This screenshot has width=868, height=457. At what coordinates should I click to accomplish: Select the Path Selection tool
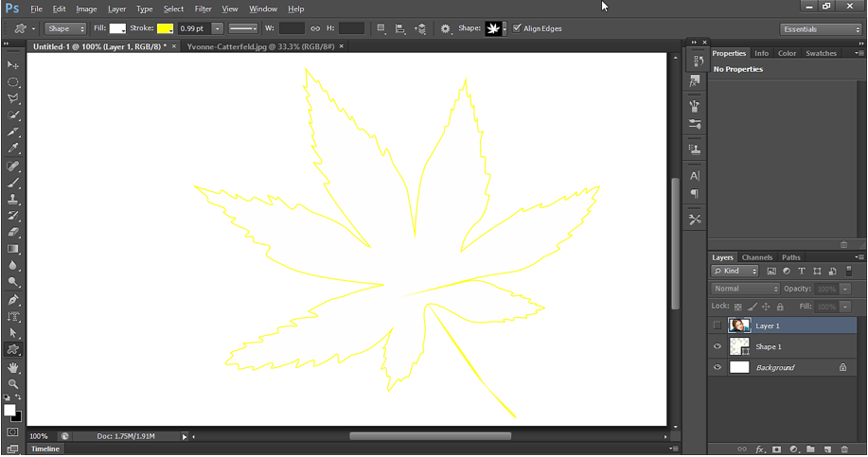click(x=12, y=333)
